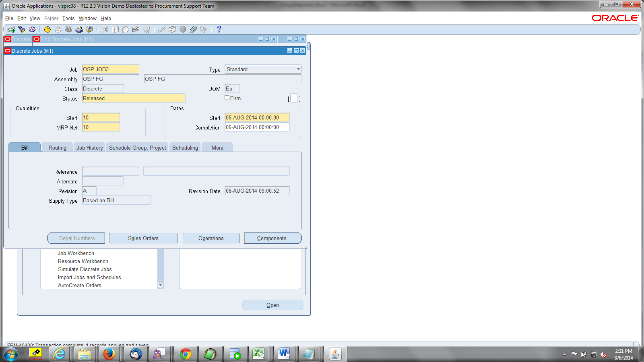Click the Delete Record toolbar icon
The image size is (644, 362).
pyautogui.click(x=147, y=29)
